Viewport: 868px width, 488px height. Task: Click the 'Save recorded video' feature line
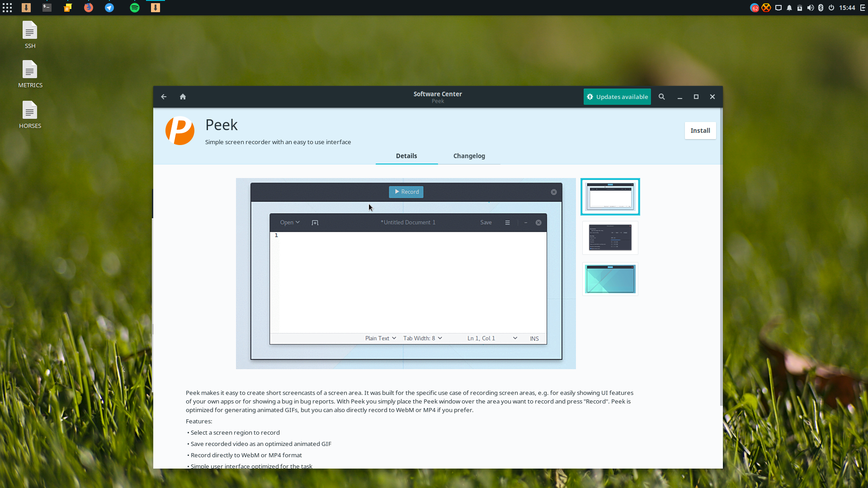(261, 444)
